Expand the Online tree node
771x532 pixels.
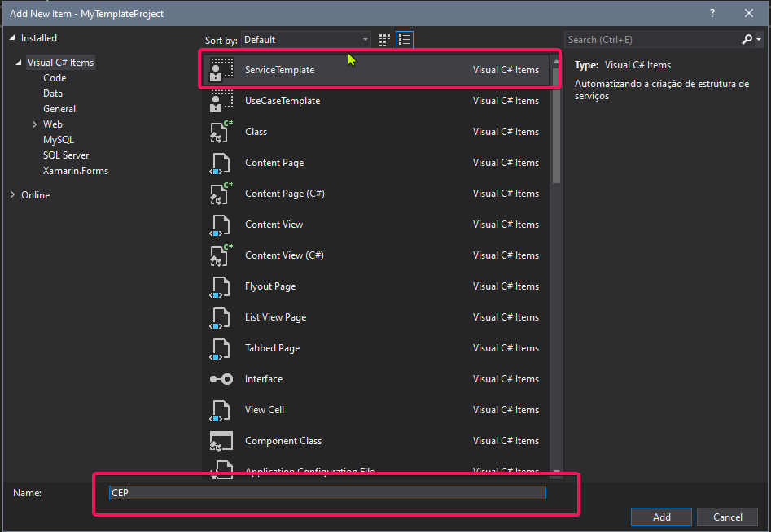click(x=12, y=195)
